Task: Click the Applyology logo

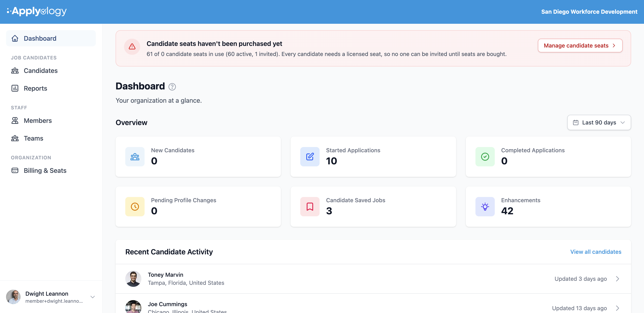Action: [x=37, y=11]
